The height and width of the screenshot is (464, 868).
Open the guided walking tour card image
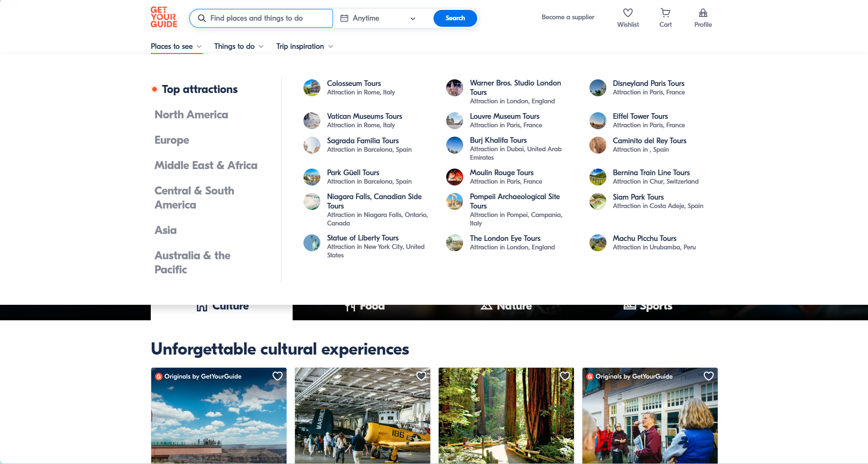(x=650, y=416)
